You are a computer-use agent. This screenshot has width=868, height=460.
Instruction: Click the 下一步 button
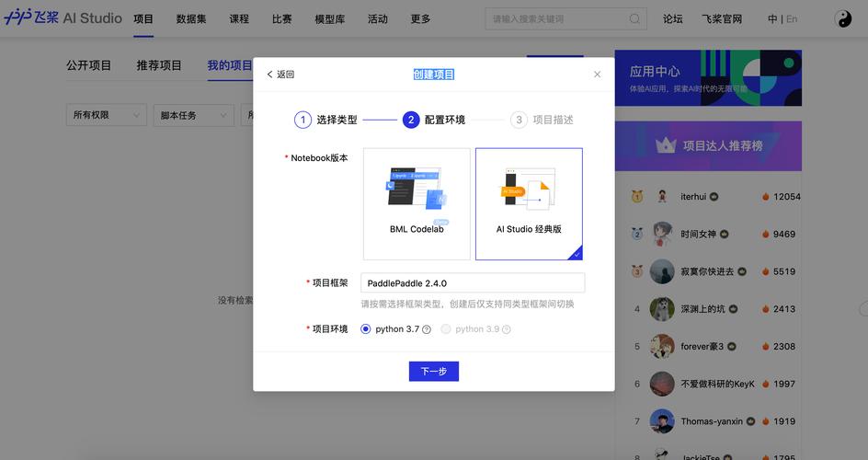point(434,372)
